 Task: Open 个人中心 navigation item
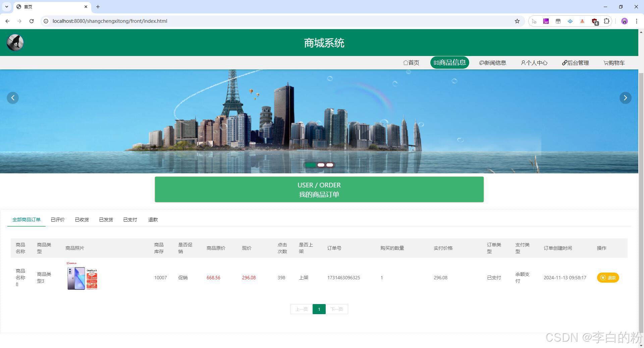click(534, 63)
